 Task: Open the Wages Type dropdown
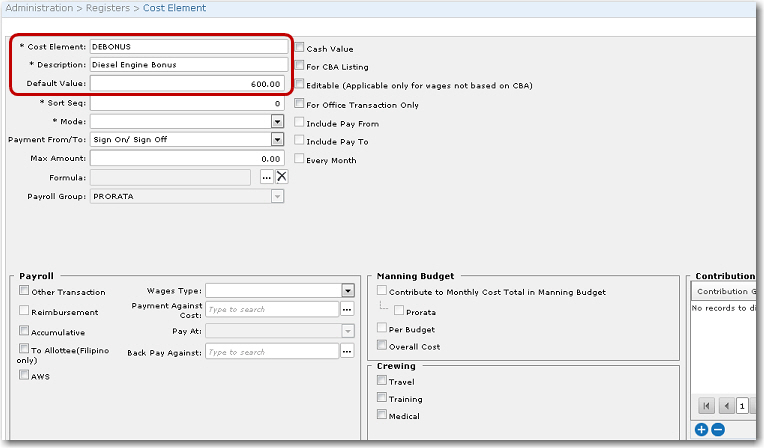coord(348,290)
